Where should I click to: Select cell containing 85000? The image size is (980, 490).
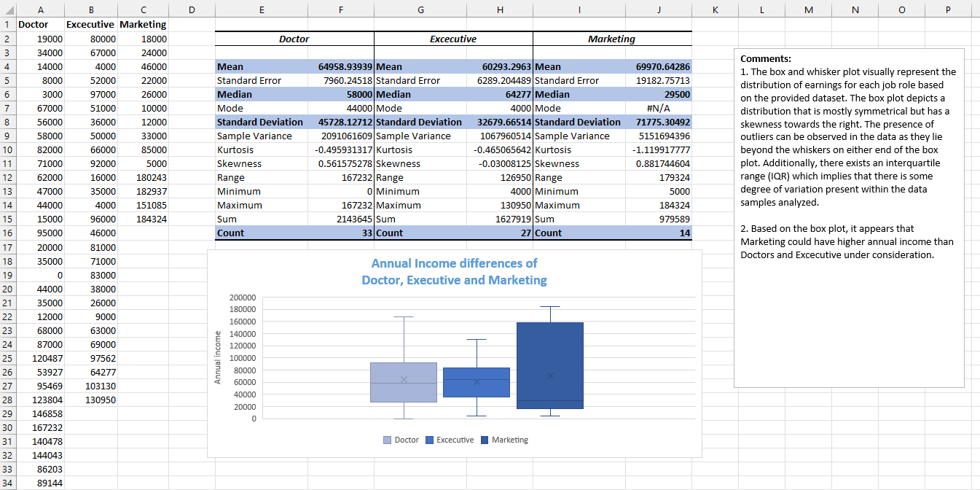point(144,149)
